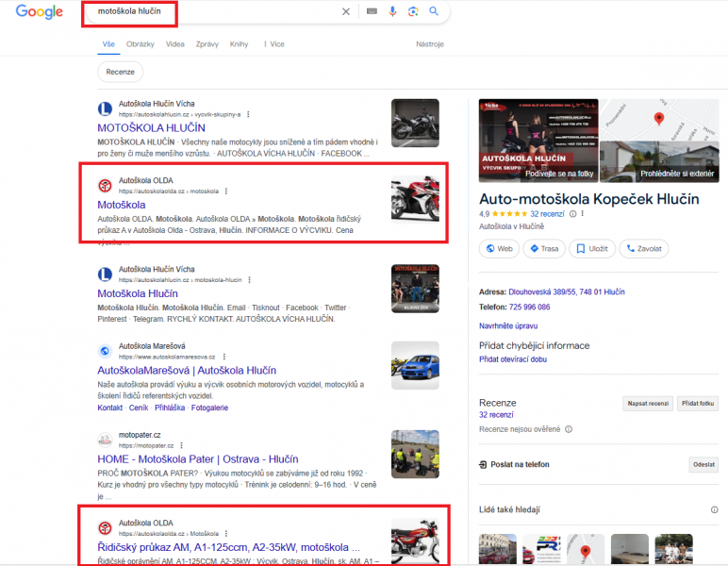Screen dimensions: 728x566
Task: Click the Recenze filter chip
Action: (x=121, y=72)
